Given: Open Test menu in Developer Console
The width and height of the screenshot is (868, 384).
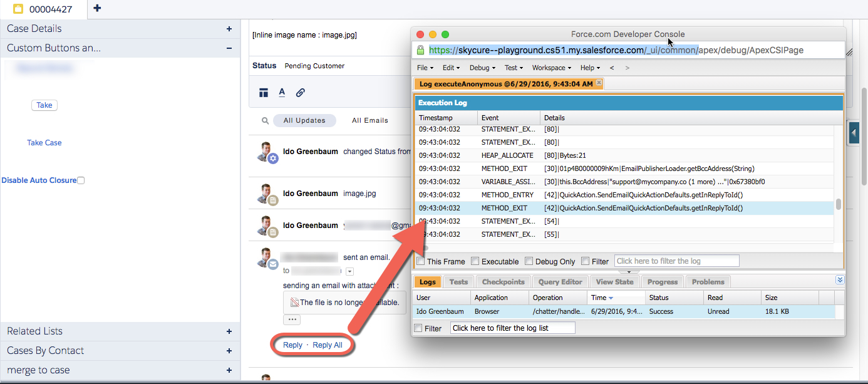Looking at the screenshot, I should tap(514, 68).
